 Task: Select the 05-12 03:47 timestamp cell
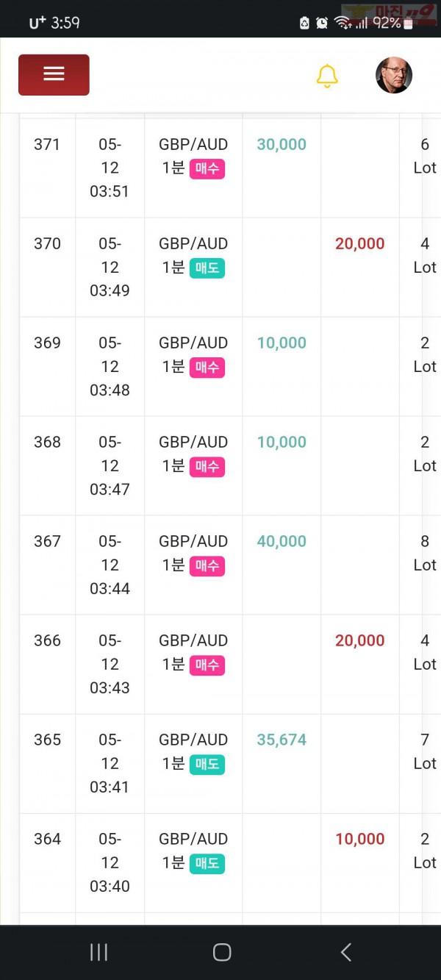[110, 465]
